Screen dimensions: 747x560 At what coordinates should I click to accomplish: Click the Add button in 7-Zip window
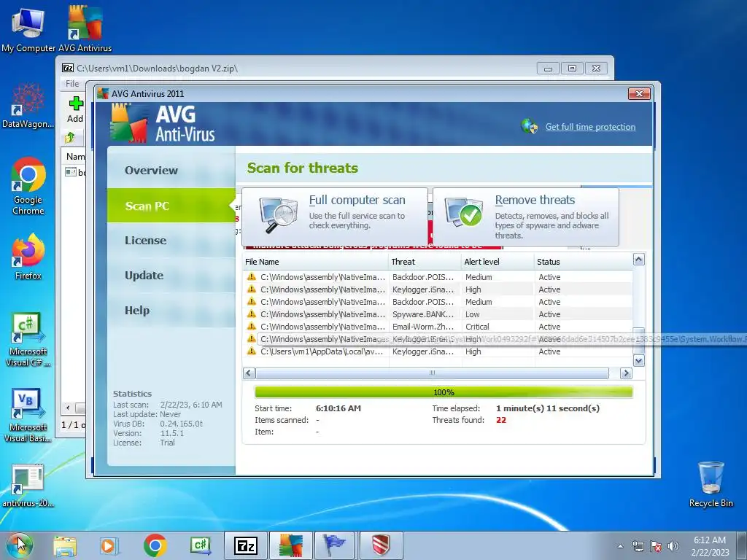(75, 109)
